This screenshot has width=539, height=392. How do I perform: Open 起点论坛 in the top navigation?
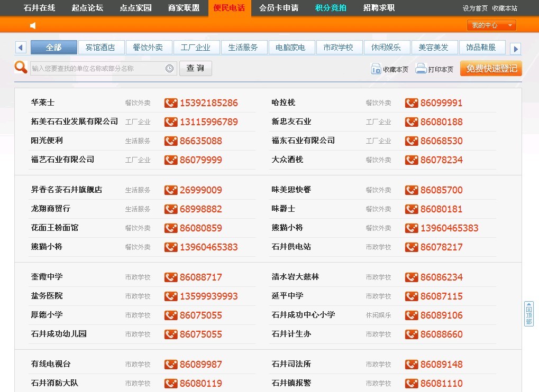point(87,8)
